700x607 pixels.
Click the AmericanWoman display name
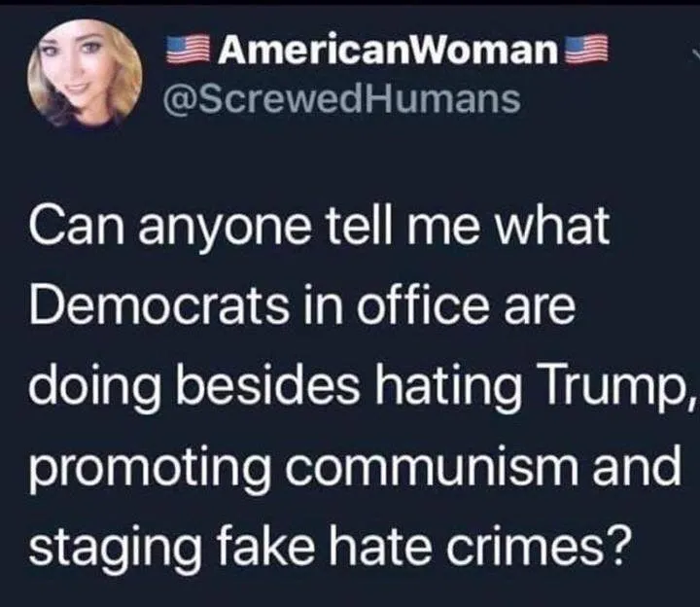388,50
